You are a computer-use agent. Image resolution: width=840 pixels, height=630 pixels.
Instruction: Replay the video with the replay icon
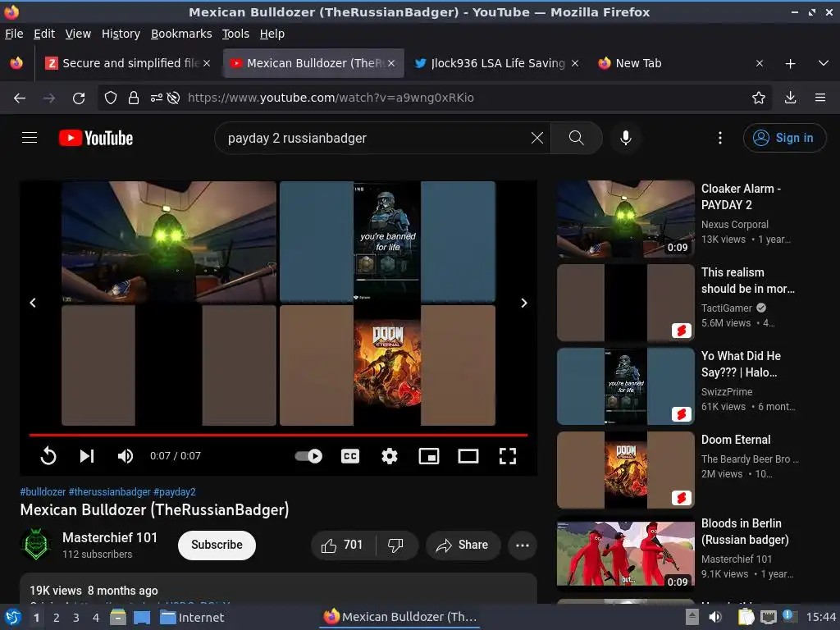(x=48, y=456)
